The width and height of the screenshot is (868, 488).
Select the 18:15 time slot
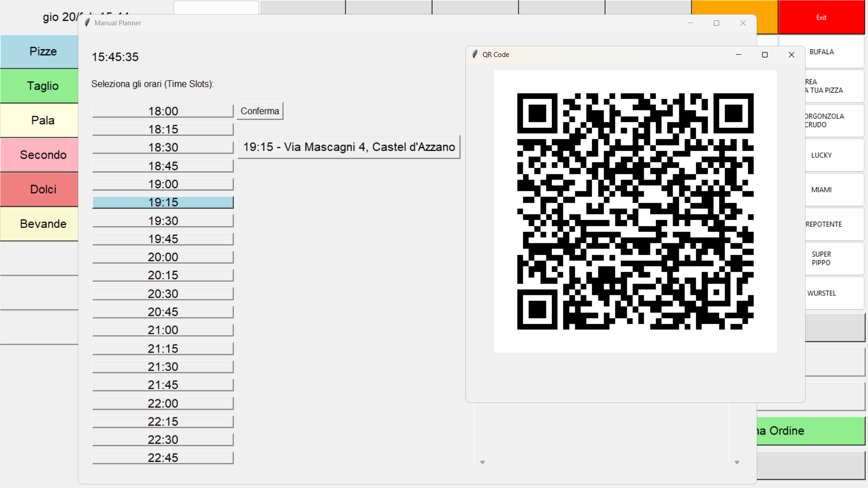[x=163, y=129]
